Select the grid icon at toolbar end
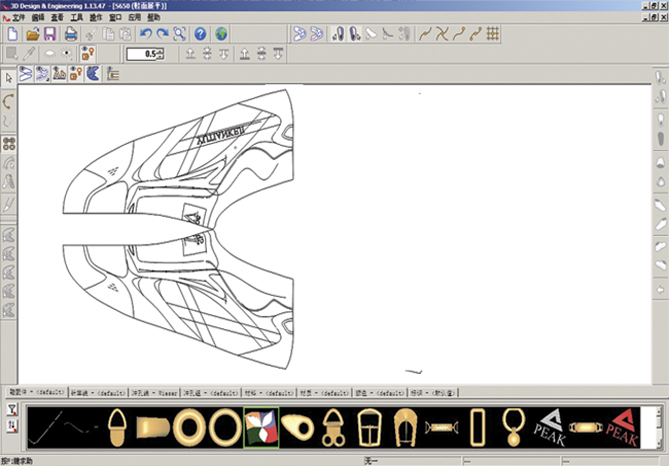Screen dimensions: 669x466 [492, 33]
